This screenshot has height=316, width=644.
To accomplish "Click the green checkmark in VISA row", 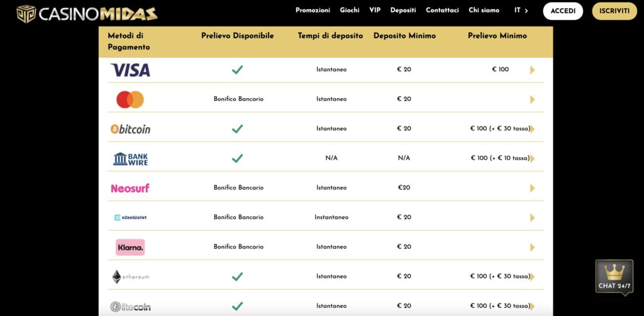I will (237, 70).
